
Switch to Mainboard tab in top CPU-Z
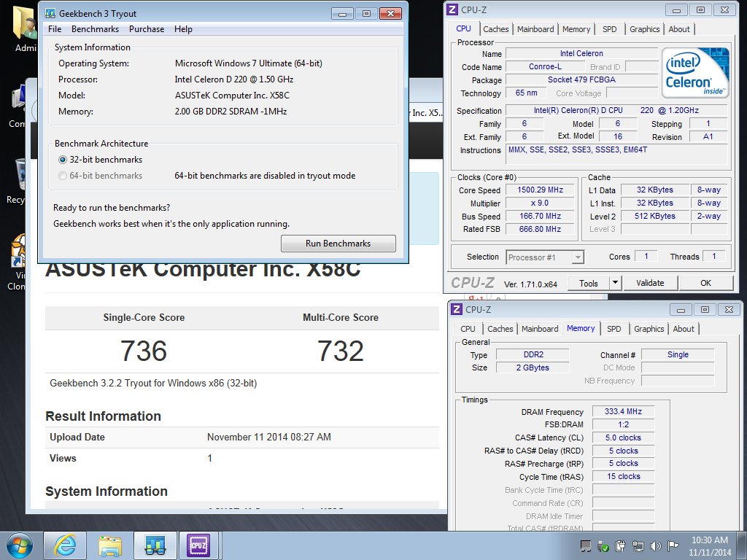click(x=535, y=29)
